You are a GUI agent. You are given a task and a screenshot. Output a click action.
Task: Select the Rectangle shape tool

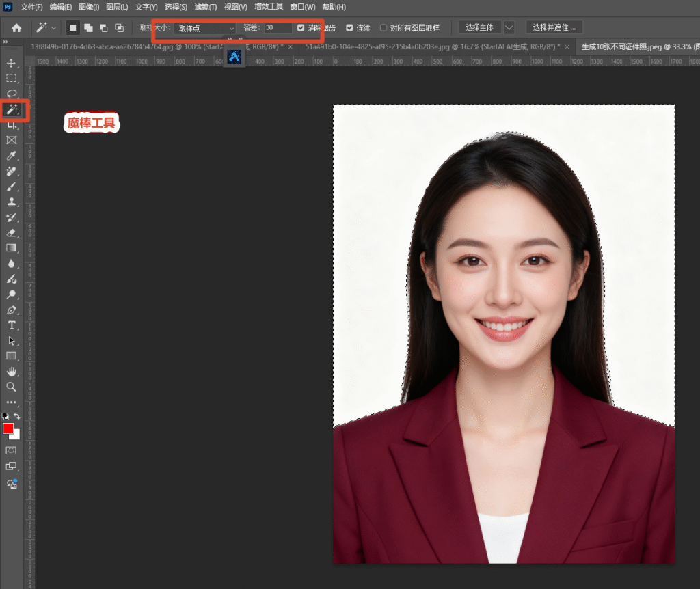point(11,356)
